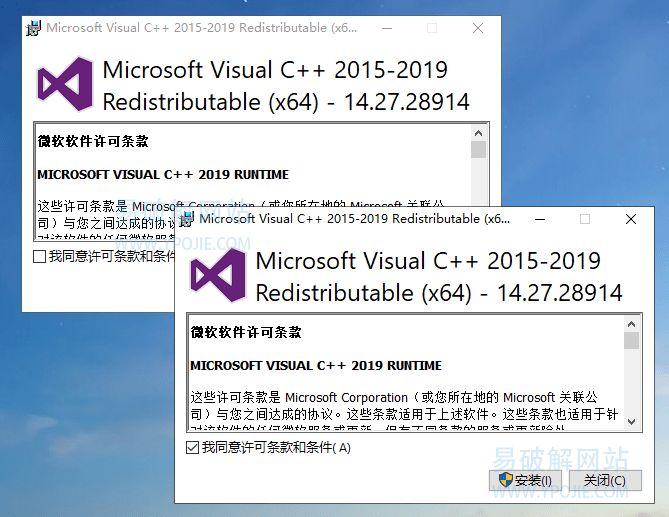Click the Microsoft Corporation license paragraph in the front window
Viewport: 669px width, 517px height.
[x=404, y=410]
